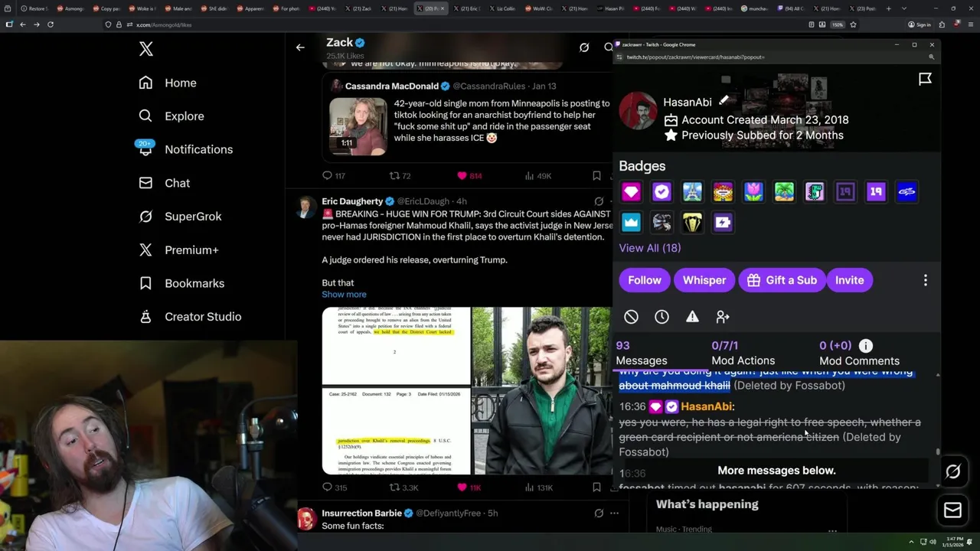Open Premium+ in X sidebar

(x=178, y=249)
